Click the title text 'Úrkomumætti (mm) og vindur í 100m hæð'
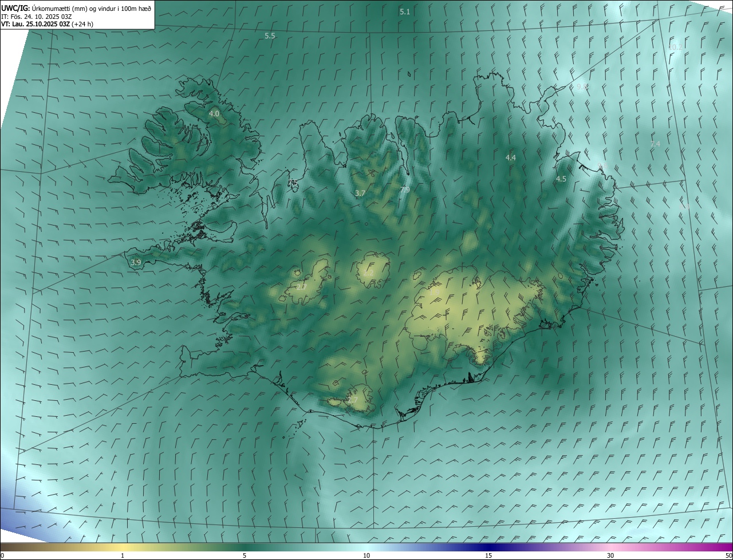 [92, 9]
